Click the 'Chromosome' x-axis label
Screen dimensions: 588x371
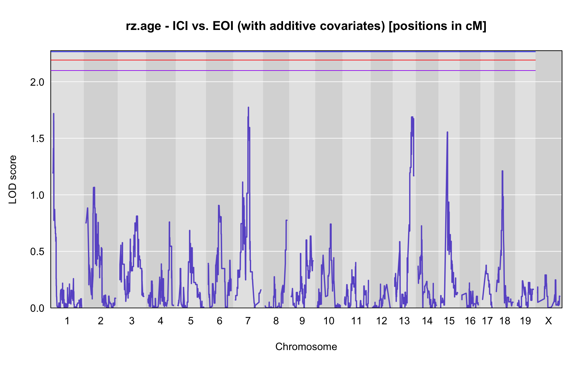click(x=306, y=347)
